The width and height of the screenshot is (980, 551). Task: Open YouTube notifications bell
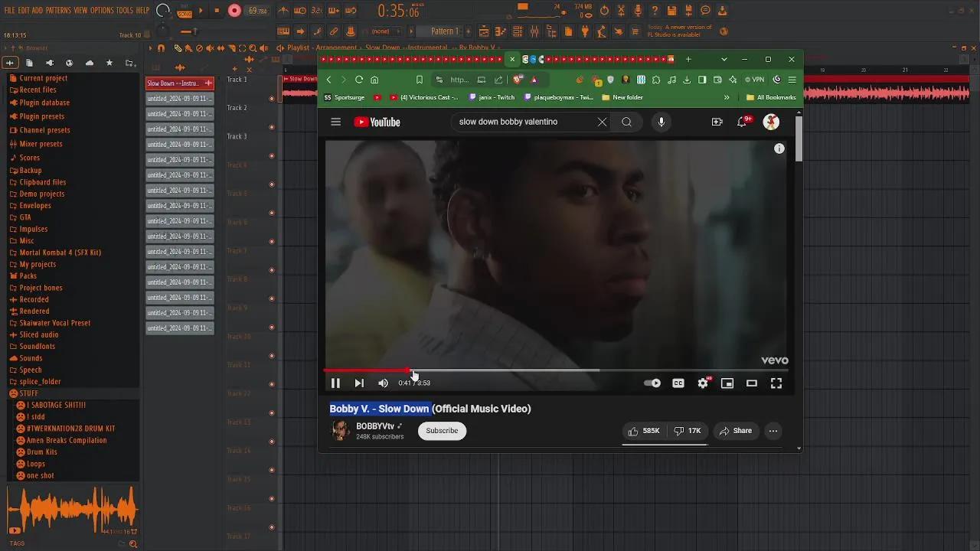(742, 122)
